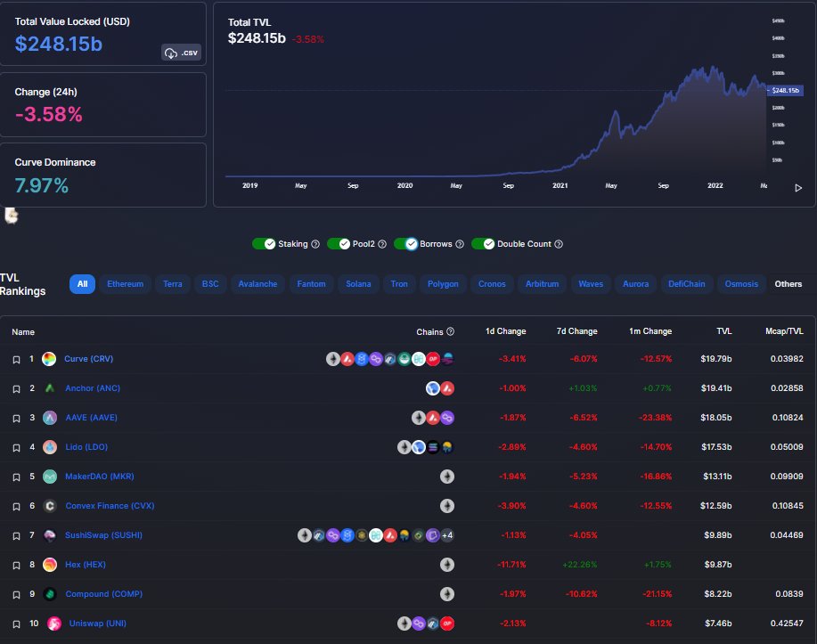Click the $248.15b price marker on chart
This screenshot has height=644, width=817.
pos(786,91)
